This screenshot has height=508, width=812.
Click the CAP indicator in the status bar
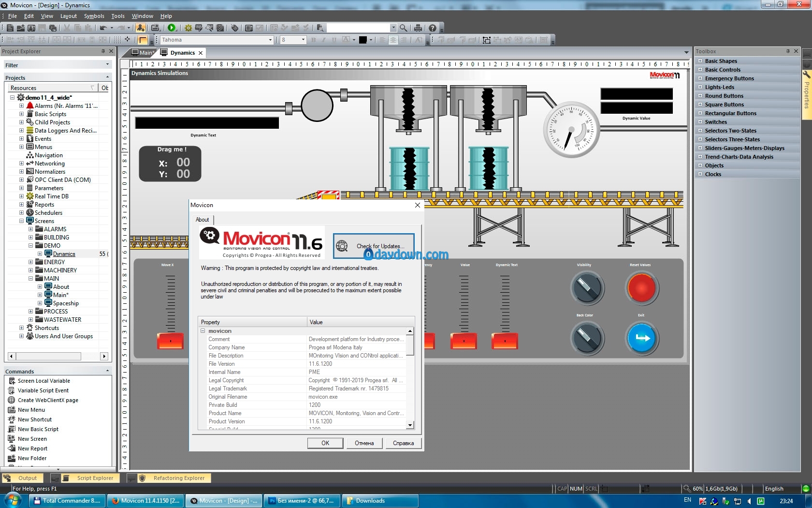[x=562, y=489]
